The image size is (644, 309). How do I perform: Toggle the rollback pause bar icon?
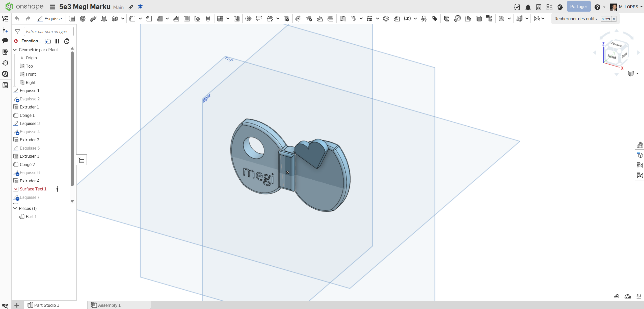pyautogui.click(x=57, y=41)
